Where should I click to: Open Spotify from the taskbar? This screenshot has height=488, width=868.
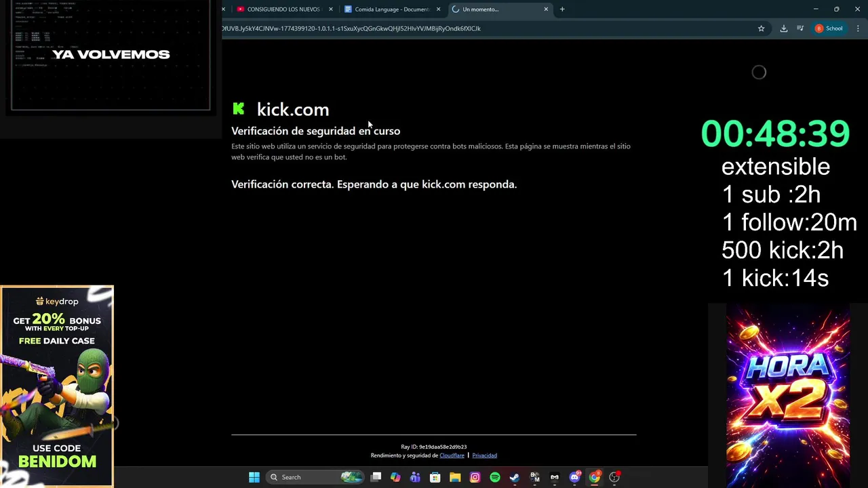click(x=495, y=477)
